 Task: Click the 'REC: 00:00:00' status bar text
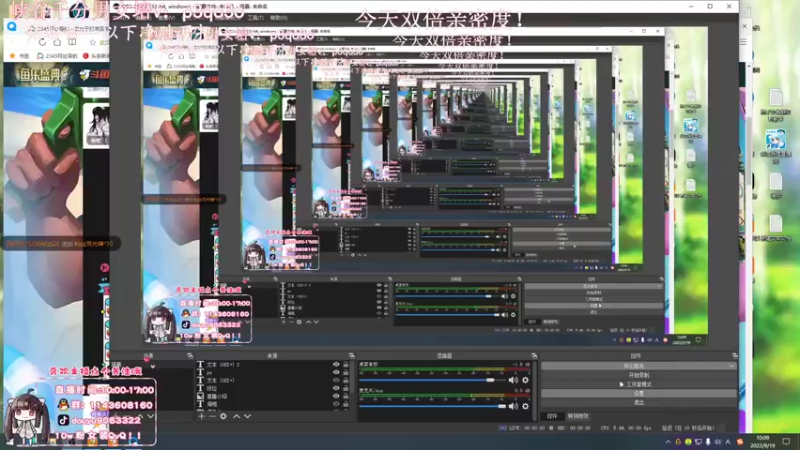574,428
